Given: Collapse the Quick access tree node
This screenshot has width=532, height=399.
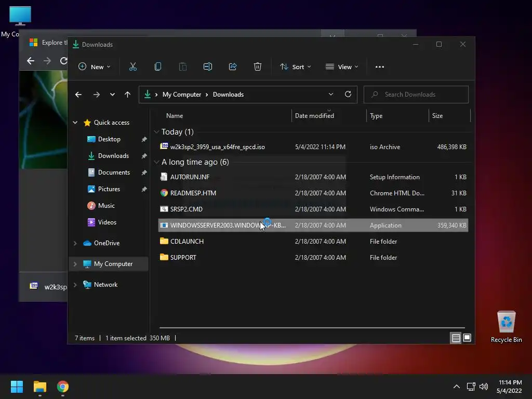Looking at the screenshot, I should point(75,123).
